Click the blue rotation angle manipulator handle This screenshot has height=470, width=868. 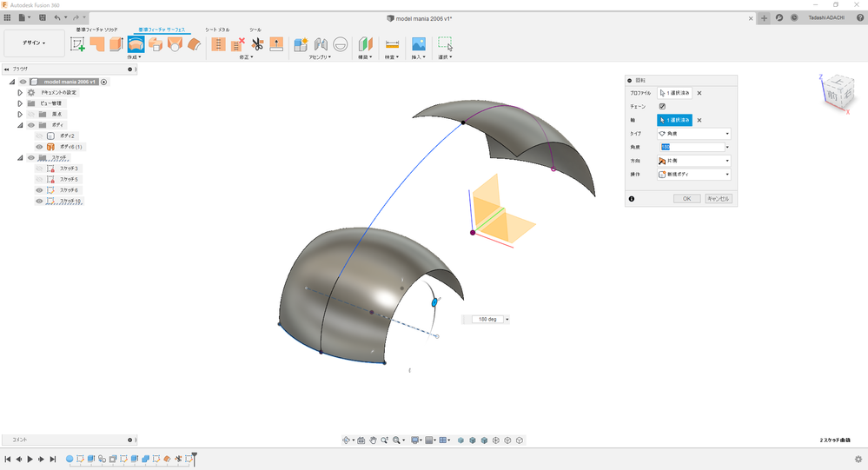click(434, 302)
